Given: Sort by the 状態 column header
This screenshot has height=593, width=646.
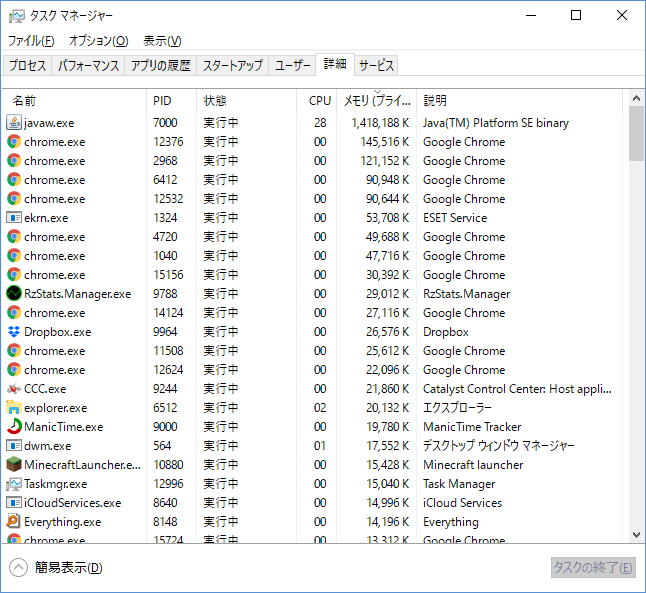Looking at the screenshot, I should [x=246, y=101].
